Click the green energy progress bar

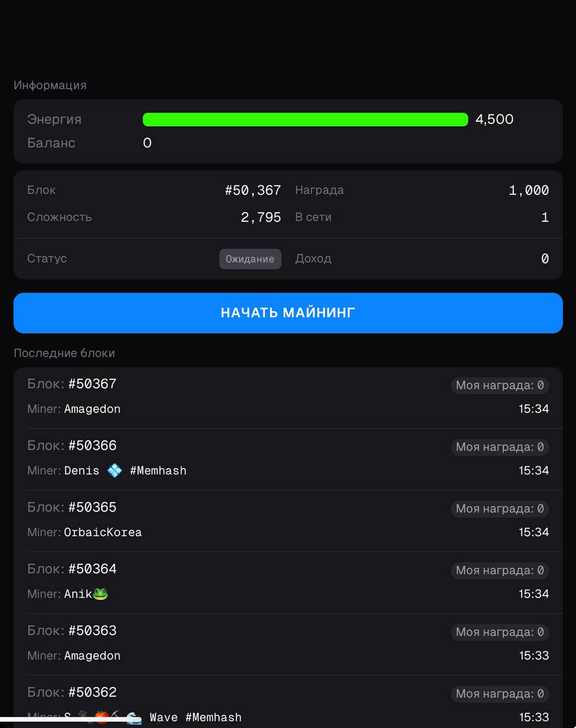point(305,119)
